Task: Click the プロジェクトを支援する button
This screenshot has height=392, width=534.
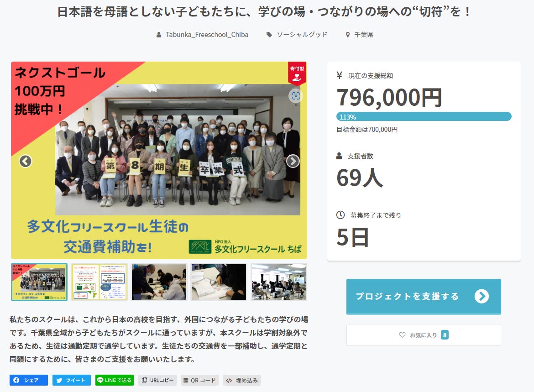Action: coord(424,296)
